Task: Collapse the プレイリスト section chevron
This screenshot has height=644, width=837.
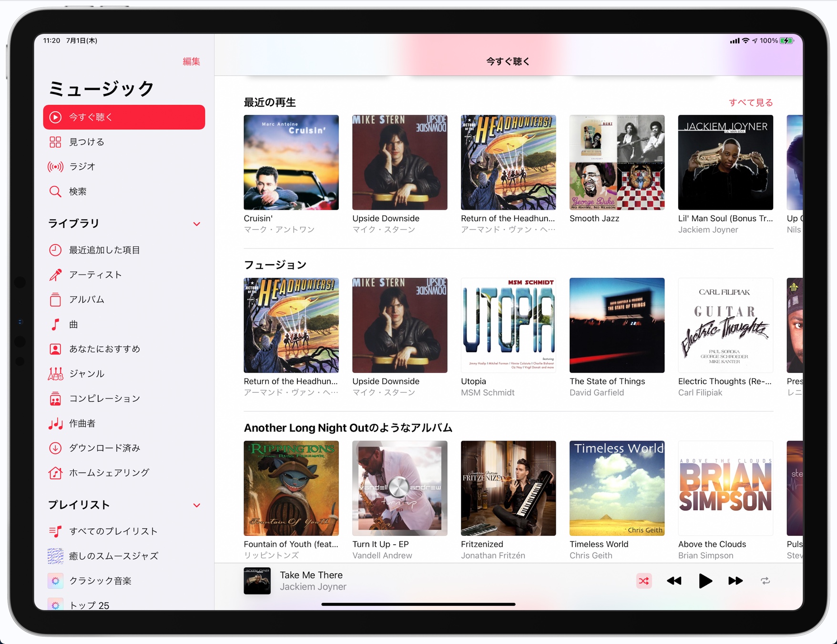Action: [x=196, y=505]
